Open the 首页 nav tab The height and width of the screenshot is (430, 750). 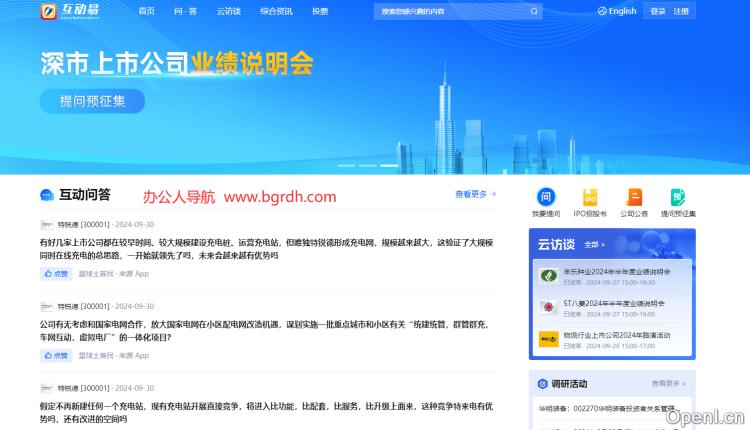pos(146,11)
